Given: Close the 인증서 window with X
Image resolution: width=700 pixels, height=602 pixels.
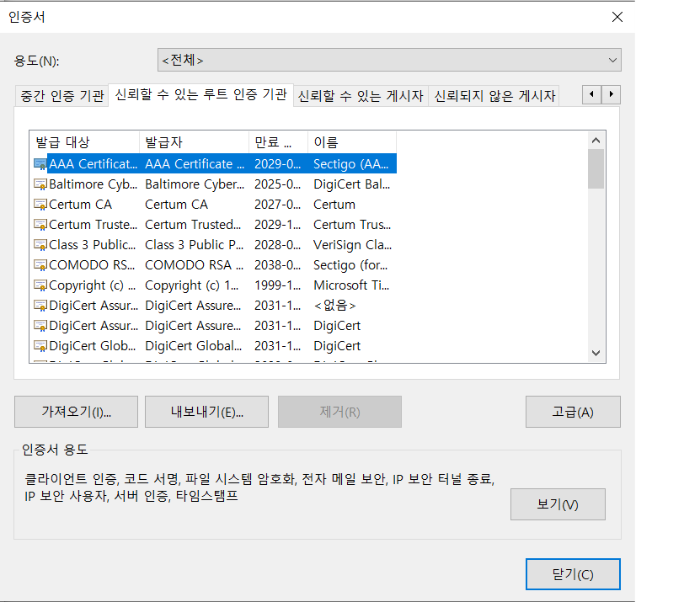Looking at the screenshot, I should pyautogui.click(x=617, y=17).
